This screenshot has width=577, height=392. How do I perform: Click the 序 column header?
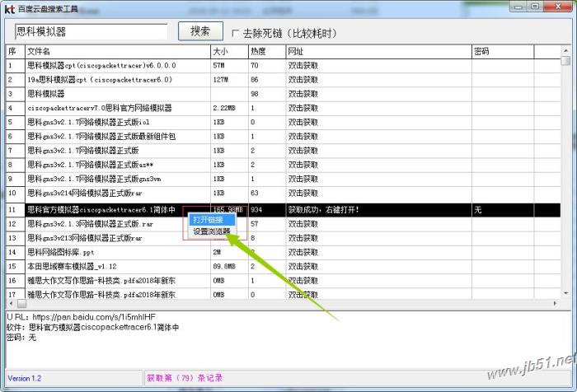[x=16, y=52]
